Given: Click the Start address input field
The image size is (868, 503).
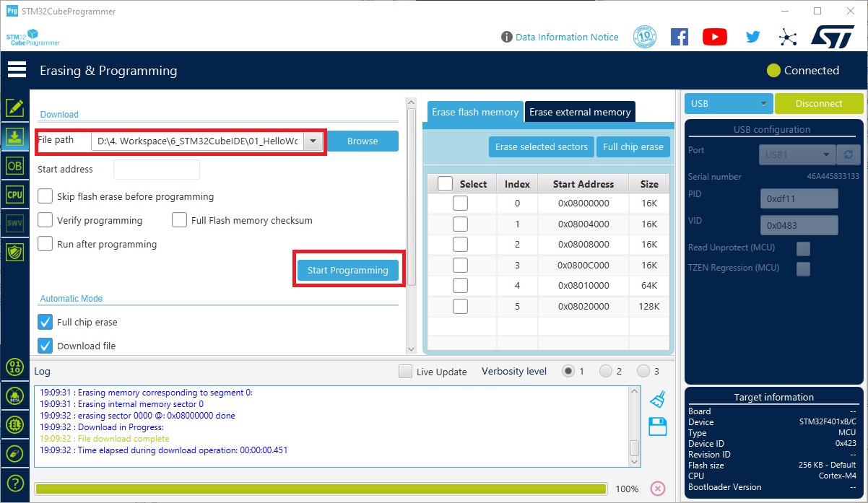Looking at the screenshot, I should (157, 170).
